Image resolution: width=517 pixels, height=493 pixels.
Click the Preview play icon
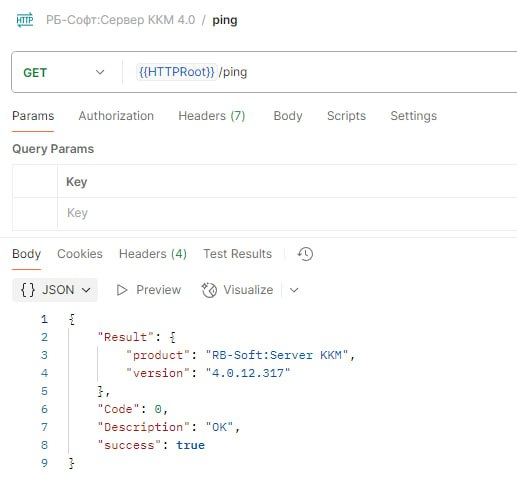click(x=122, y=290)
